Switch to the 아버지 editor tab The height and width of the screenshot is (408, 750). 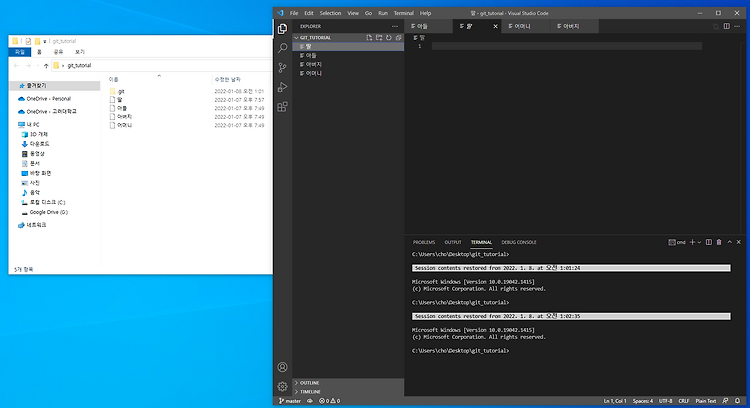574,26
